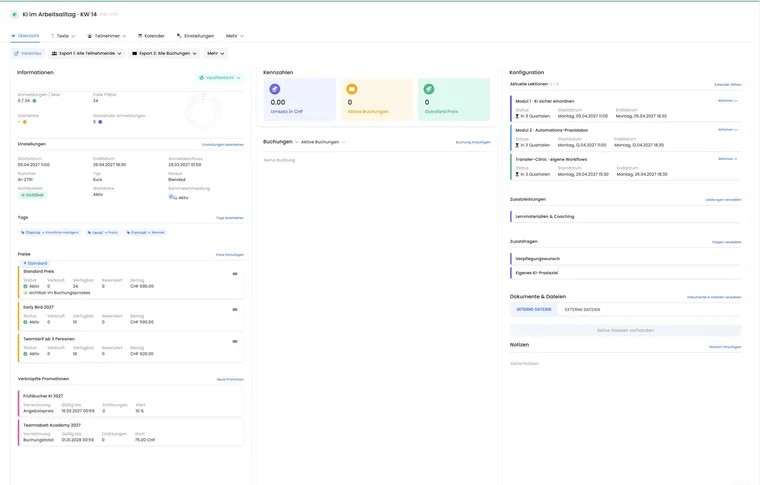Click the Umsatz in CHF purple icon
This screenshot has width=760, height=485.
coord(275,89)
